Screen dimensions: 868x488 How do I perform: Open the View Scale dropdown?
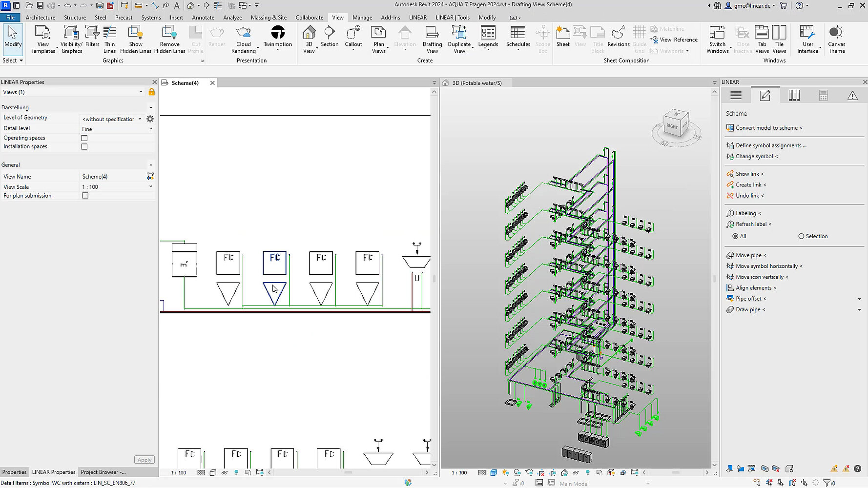tap(149, 186)
